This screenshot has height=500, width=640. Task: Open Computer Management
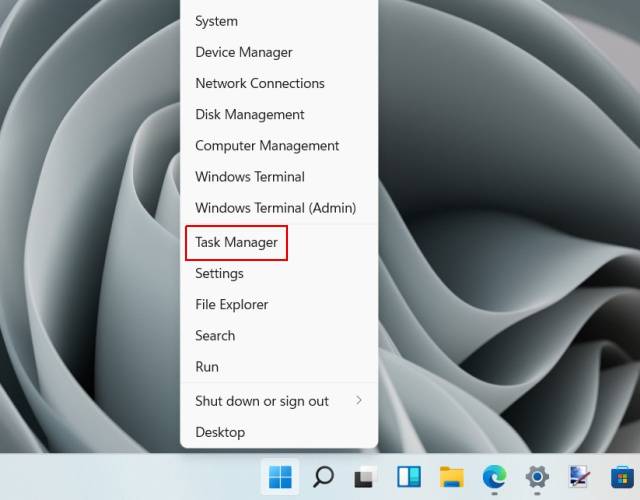coord(279,146)
